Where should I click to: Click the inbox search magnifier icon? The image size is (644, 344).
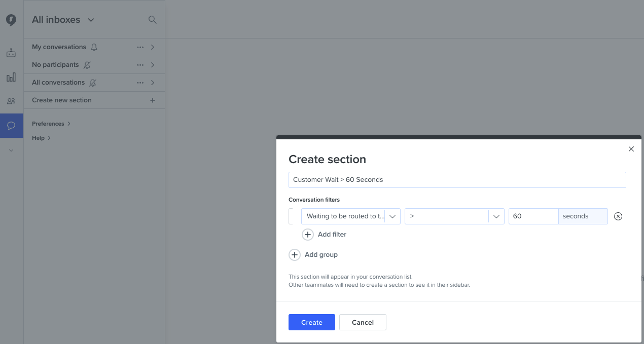point(152,20)
